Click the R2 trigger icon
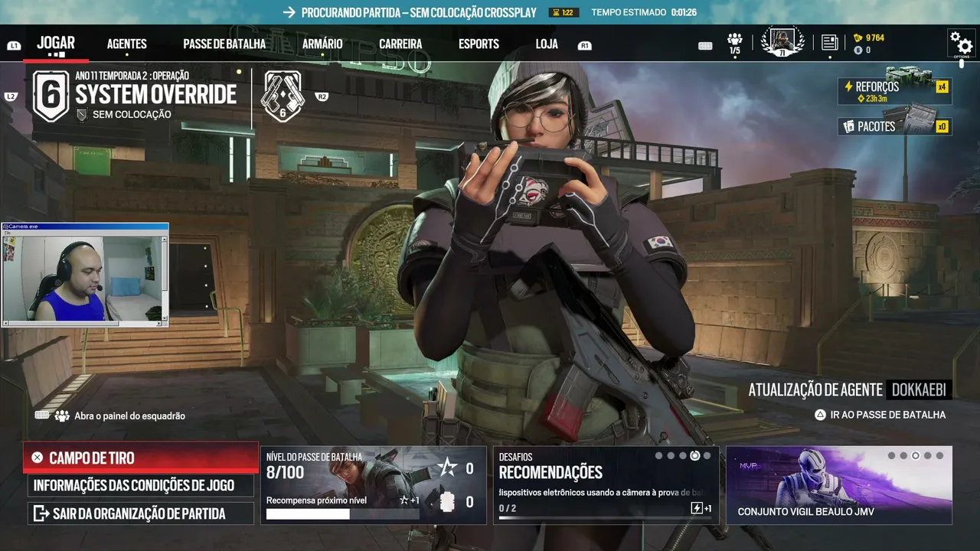The width and height of the screenshot is (980, 551). pos(322,96)
